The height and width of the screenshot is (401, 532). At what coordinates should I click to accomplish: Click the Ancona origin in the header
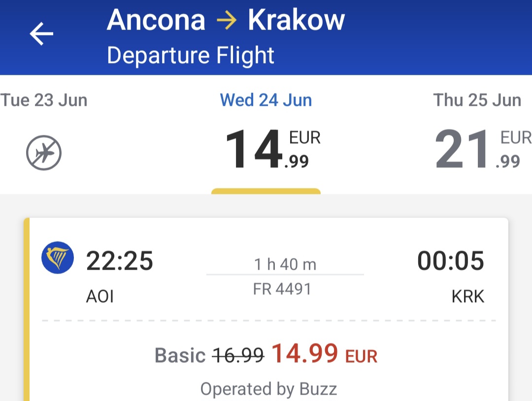[156, 20]
